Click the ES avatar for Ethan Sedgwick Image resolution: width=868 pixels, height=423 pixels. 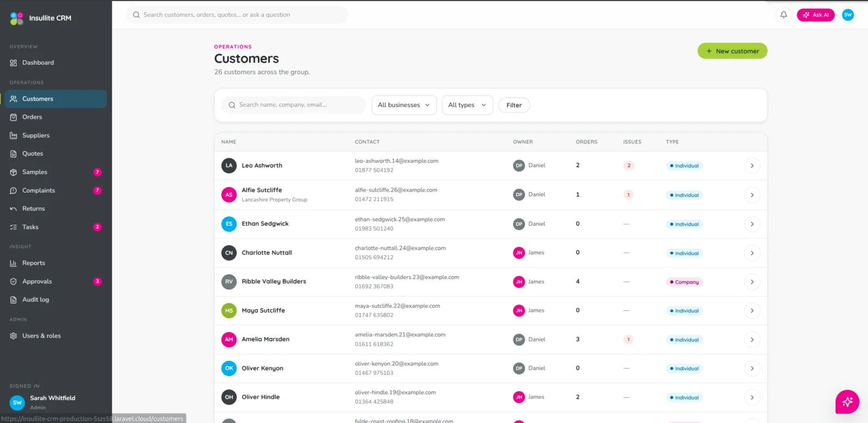(x=229, y=224)
